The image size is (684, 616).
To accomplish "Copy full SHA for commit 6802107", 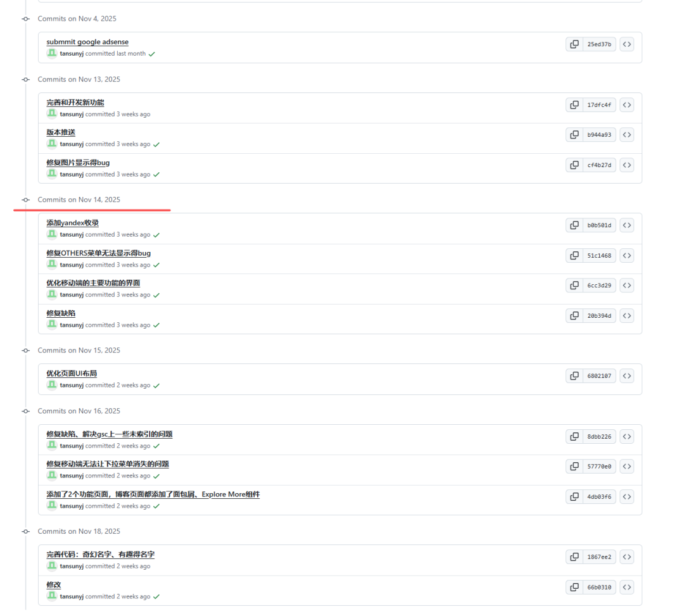I will coord(574,376).
